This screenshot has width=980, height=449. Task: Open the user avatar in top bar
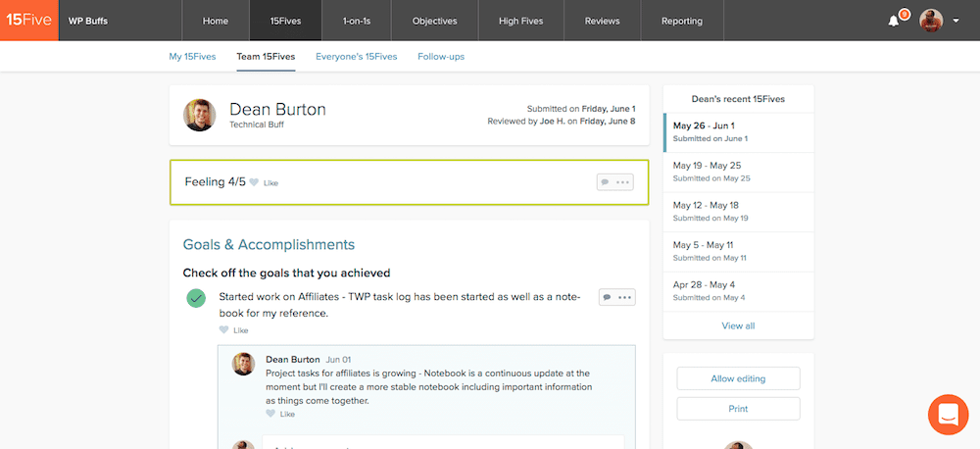[931, 21]
